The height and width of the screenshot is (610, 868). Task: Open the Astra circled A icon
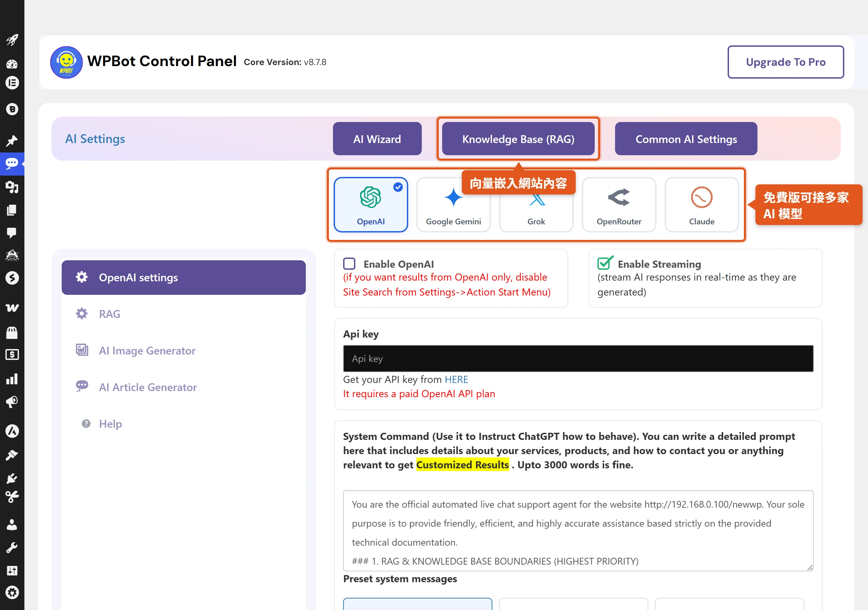[x=12, y=431]
